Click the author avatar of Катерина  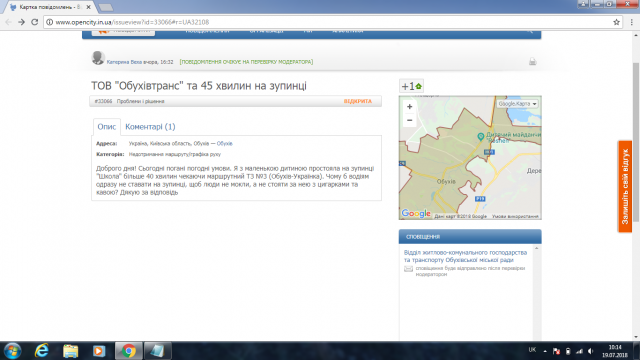coord(98,58)
